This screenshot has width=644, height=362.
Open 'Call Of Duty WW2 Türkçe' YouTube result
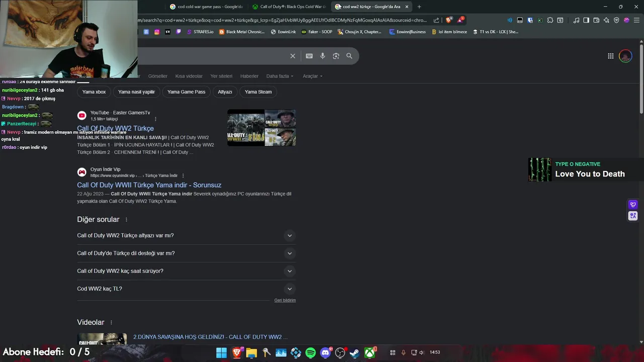(x=115, y=128)
